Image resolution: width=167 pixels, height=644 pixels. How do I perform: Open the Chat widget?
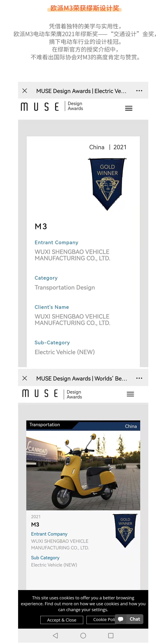(x=129, y=619)
